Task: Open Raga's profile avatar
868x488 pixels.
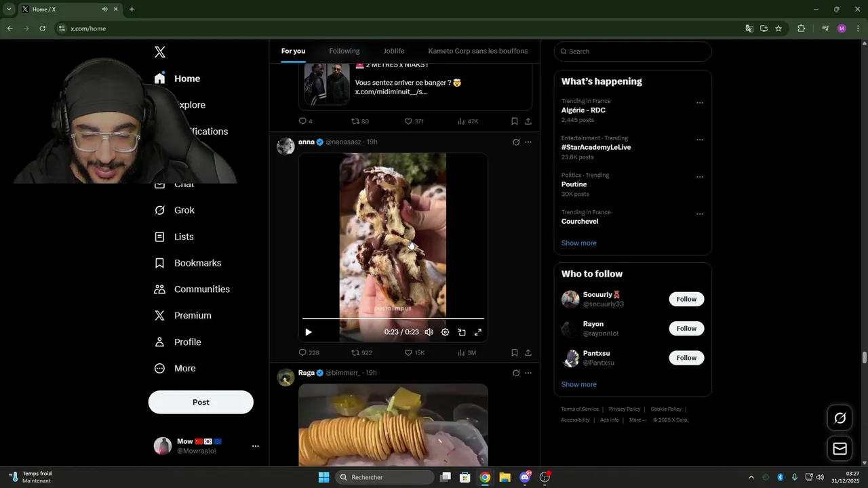Action: point(285,378)
